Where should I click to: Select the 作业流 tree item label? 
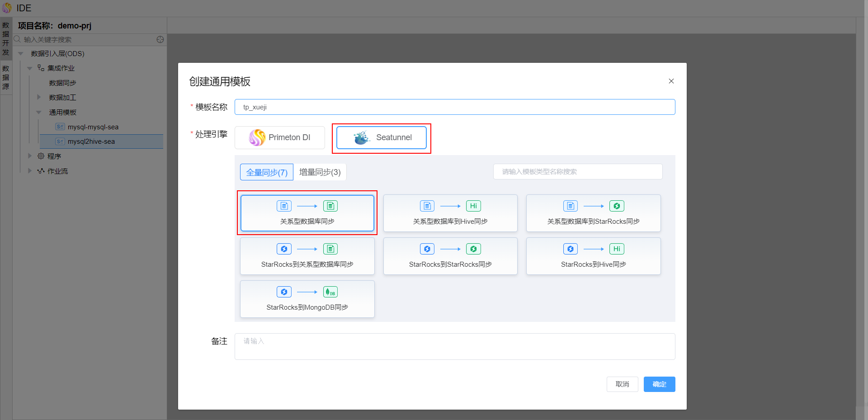point(58,171)
